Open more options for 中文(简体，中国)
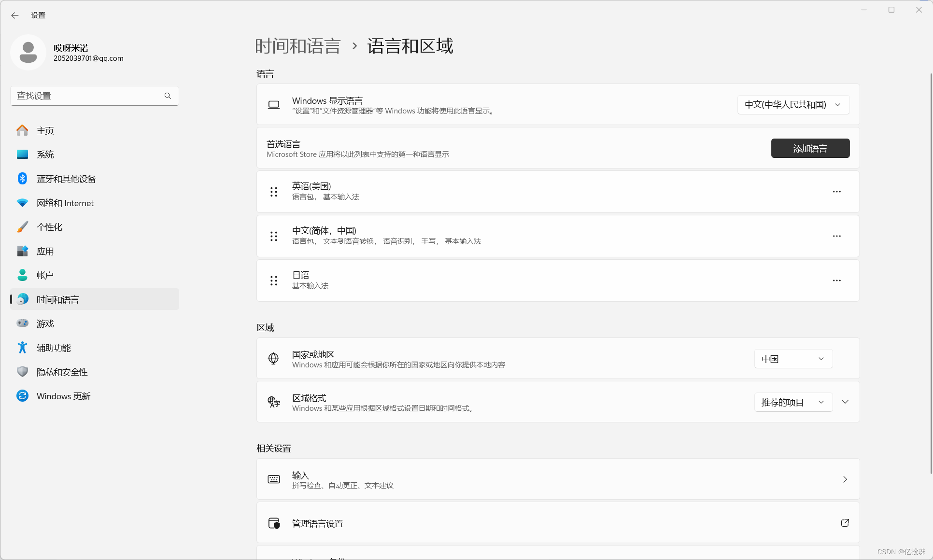 (836, 236)
